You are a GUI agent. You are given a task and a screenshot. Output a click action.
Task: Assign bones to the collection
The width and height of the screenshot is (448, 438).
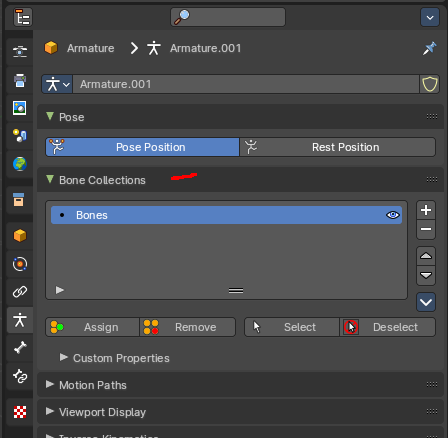tap(92, 327)
